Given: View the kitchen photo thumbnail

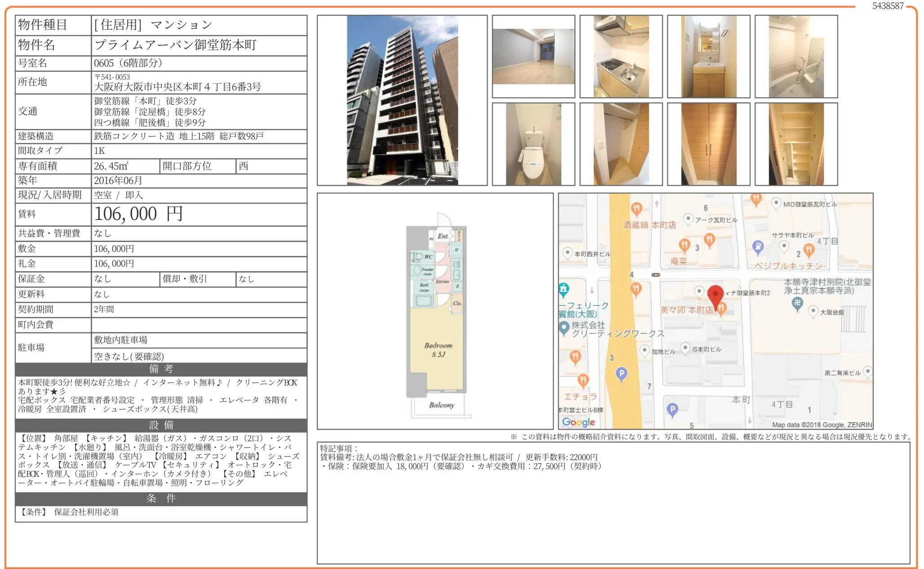Looking at the screenshot, I should pos(621,56).
